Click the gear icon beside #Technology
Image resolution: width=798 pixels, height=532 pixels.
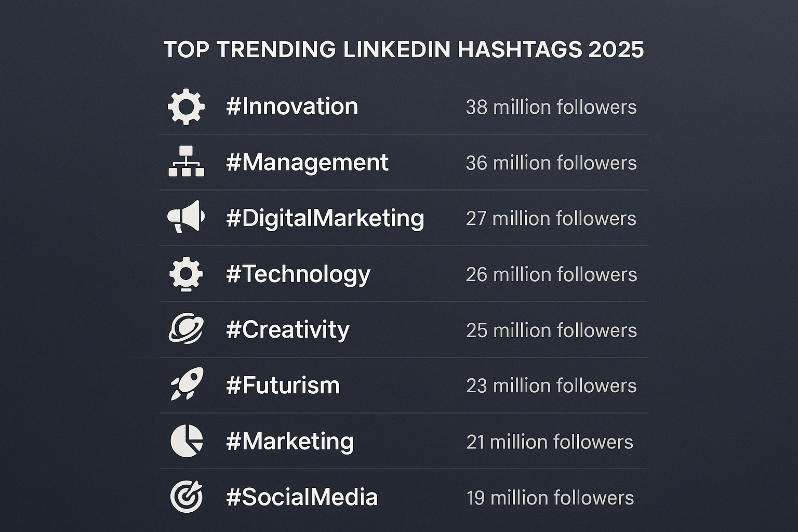point(186,274)
